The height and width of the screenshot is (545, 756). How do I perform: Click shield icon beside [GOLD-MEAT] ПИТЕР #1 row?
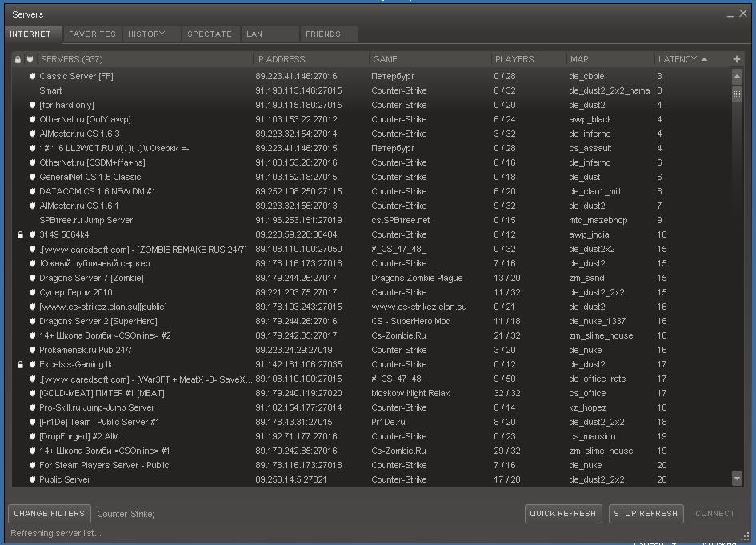pos(32,393)
